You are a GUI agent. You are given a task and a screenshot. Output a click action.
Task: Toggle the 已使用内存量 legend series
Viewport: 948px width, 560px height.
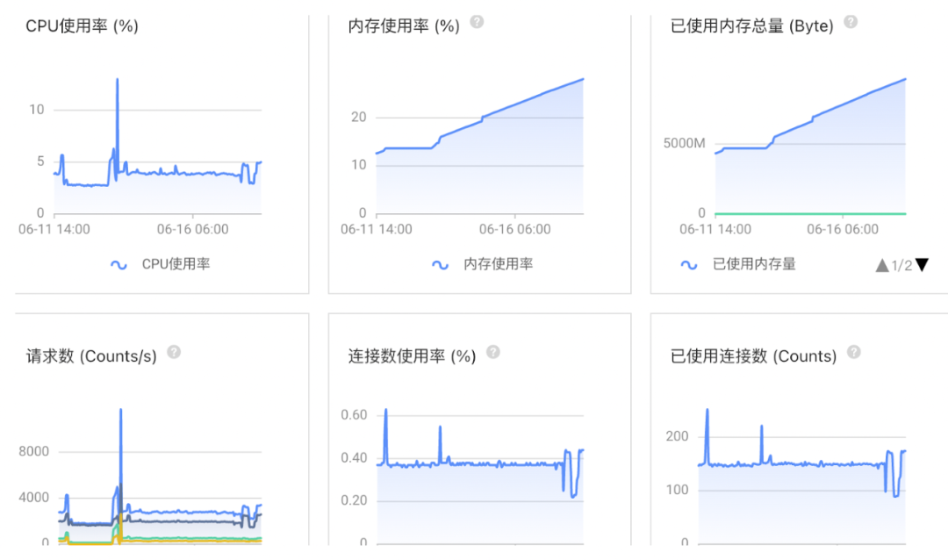coord(738,264)
